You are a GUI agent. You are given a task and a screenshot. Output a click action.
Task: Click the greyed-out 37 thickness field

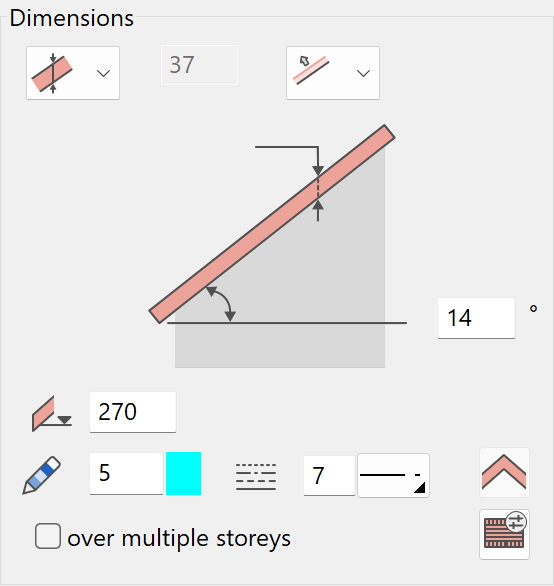199,65
